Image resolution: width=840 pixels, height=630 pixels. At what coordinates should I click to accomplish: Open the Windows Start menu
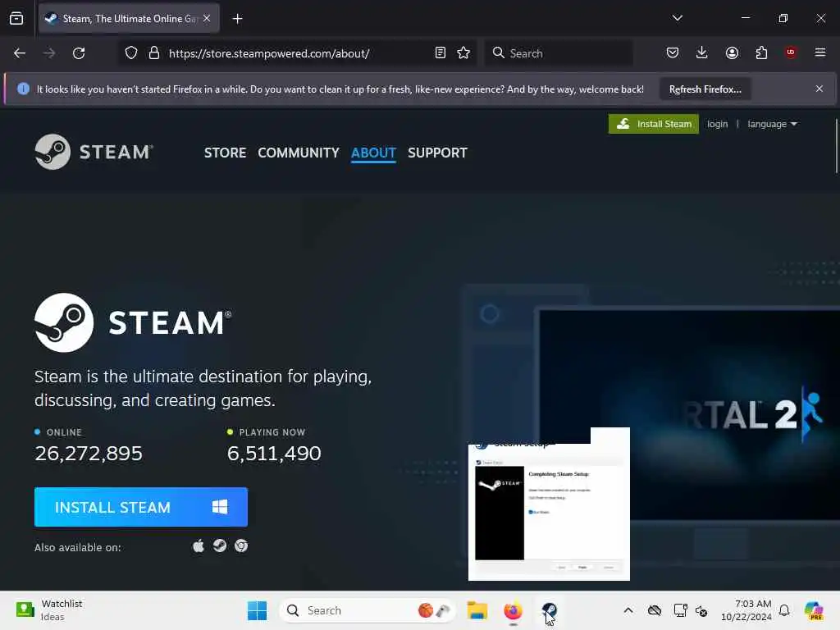click(x=257, y=610)
